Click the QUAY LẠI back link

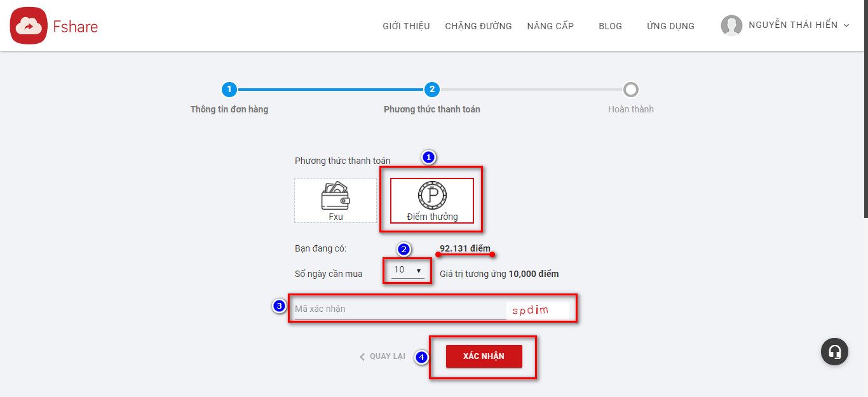383,356
